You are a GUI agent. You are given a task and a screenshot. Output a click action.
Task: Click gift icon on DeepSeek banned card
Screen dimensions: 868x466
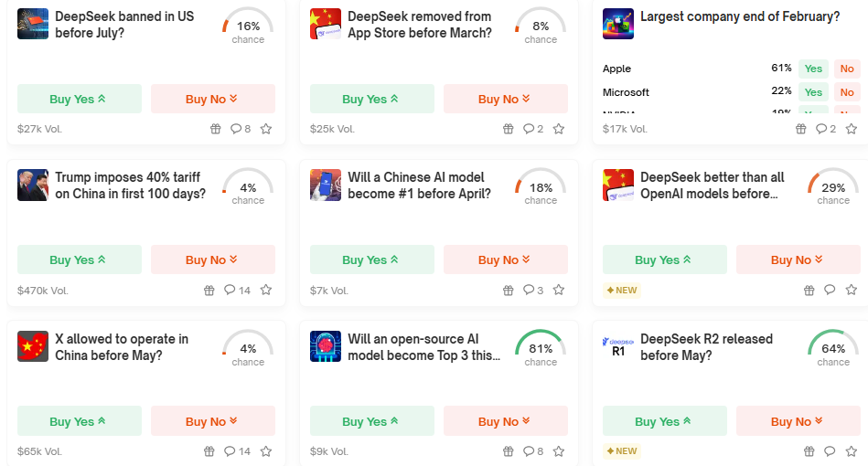coord(216,129)
